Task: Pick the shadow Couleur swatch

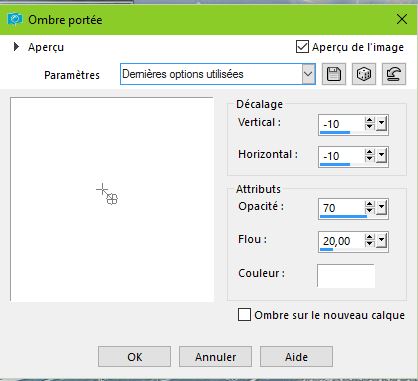Action: tap(346, 276)
